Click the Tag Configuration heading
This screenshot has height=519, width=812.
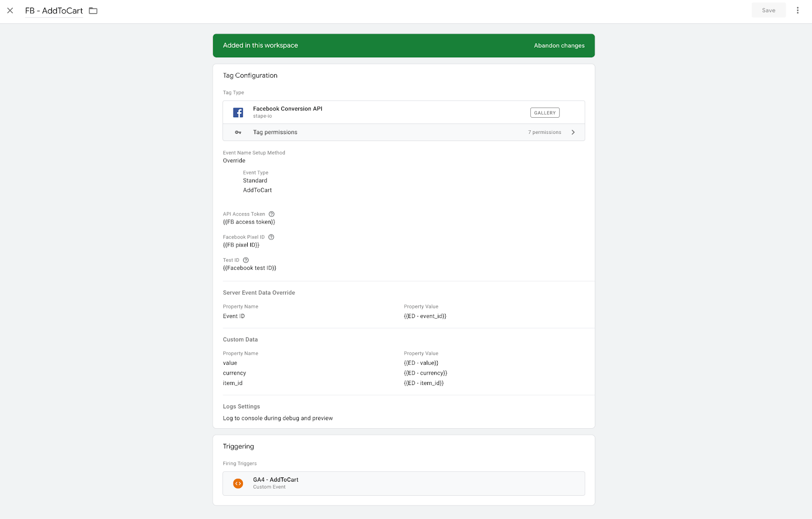tap(250, 76)
